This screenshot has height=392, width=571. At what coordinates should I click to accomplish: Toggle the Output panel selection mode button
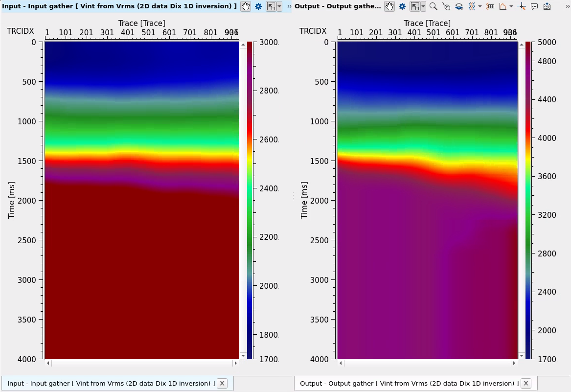414,6
